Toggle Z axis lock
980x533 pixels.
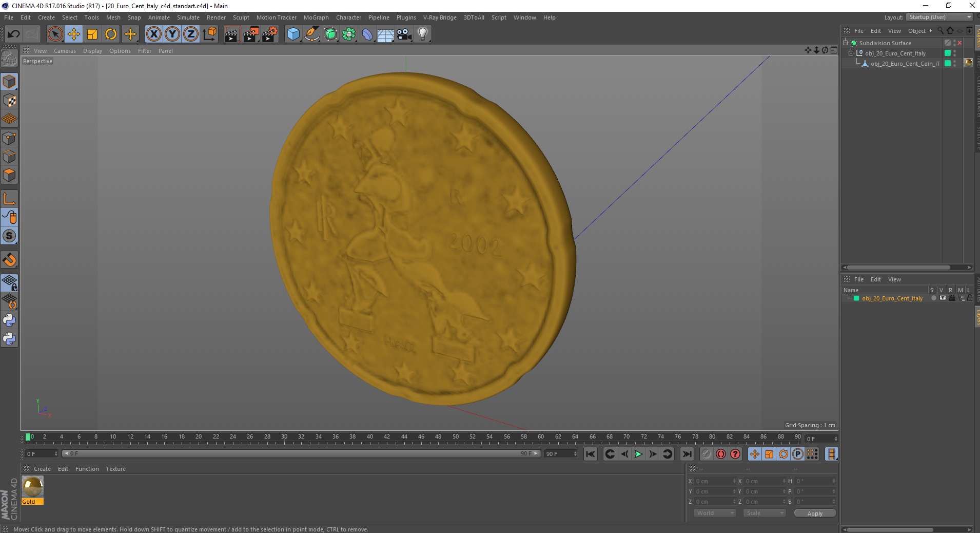(191, 34)
